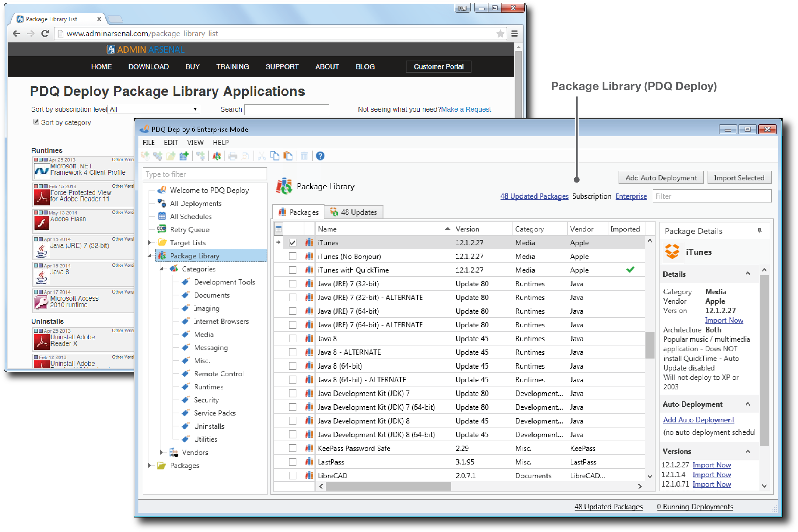Check the iTunes (No Bonjour) checkbox
The width and height of the screenshot is (798, 532).
[292, 257]
